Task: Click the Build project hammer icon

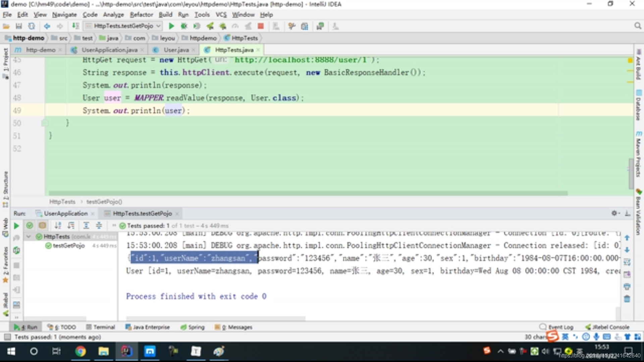Action: (76, 26)
